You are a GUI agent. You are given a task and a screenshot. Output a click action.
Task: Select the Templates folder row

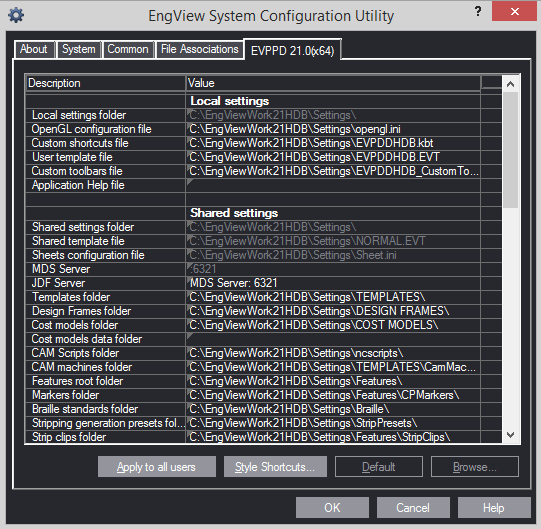[x=253, y=297]
